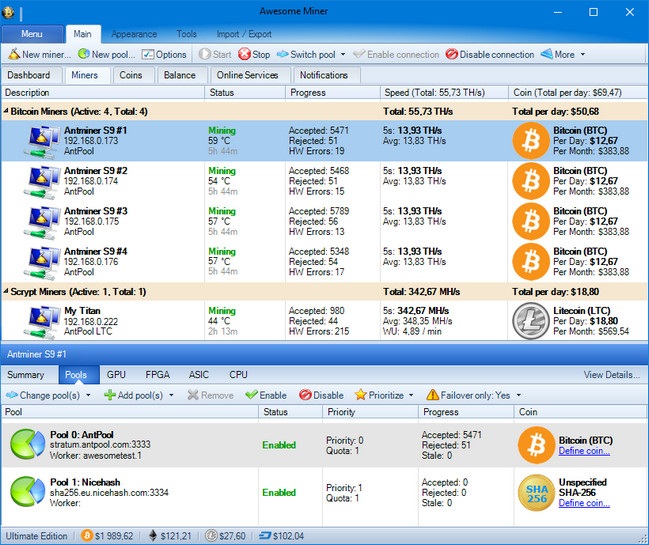Viewport: 649px width, 545px height.
Task: Click the SHA-256 coin icon for Nicehash pool
Action: 535,492
